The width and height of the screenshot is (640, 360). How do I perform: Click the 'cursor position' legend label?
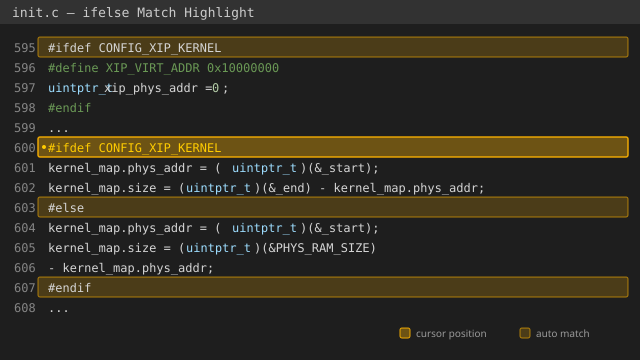(451, 333)
